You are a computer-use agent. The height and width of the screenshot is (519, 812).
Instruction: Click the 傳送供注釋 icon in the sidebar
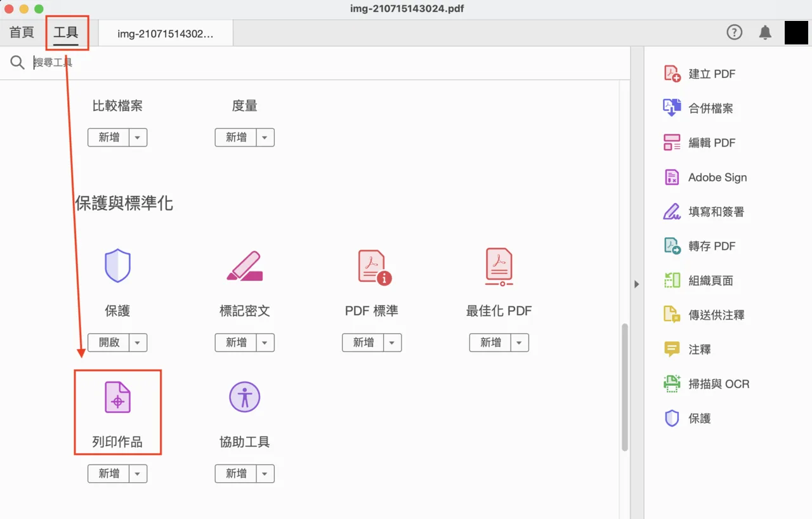(x=672, y=315)
